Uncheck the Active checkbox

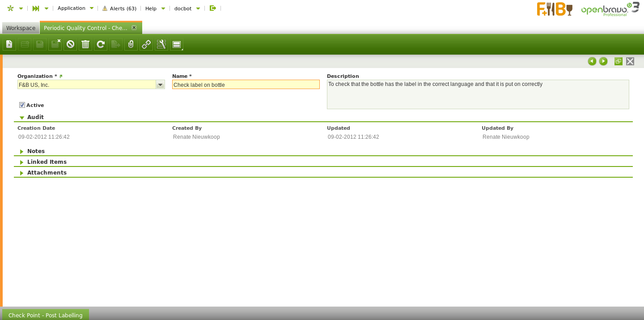(22, 105)
